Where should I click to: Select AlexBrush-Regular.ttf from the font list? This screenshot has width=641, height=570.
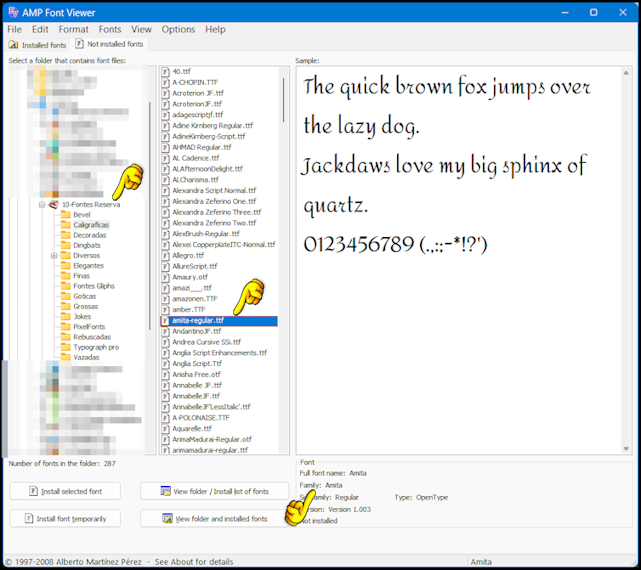coord(207,233)
